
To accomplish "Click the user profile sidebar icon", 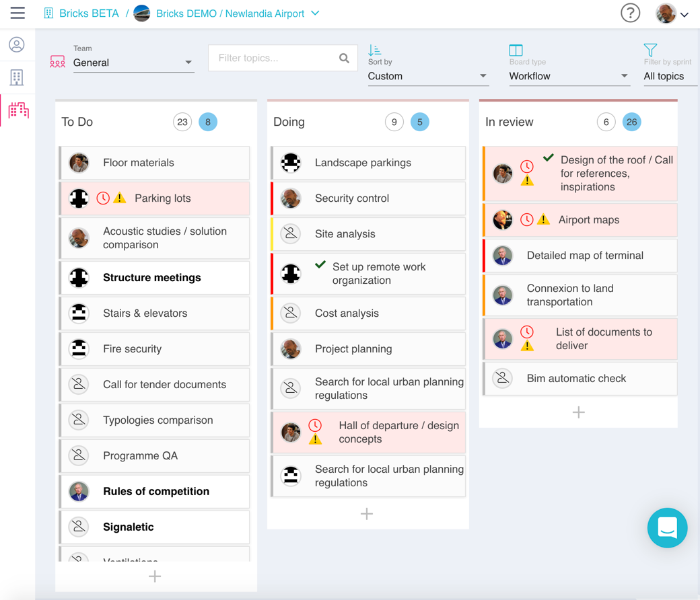I will coord(17,44).
